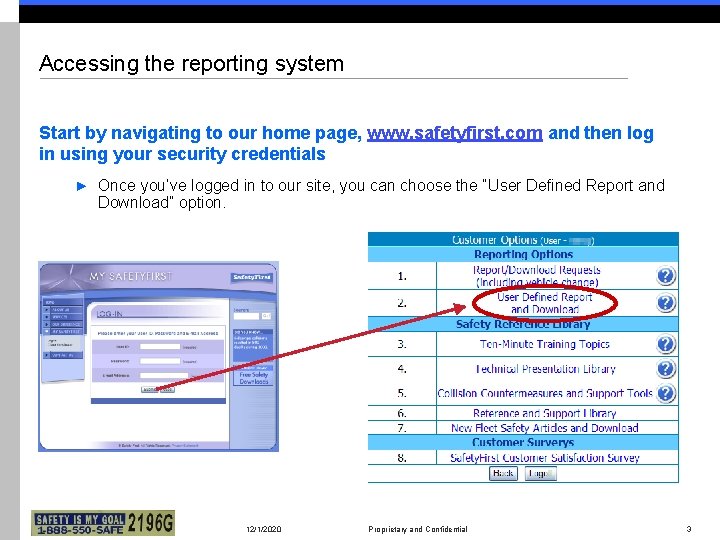The image size is (720, 540).
Task: Click help icon for Report/Download Requests
Action: pyautogui.click(x=666, y=276)
